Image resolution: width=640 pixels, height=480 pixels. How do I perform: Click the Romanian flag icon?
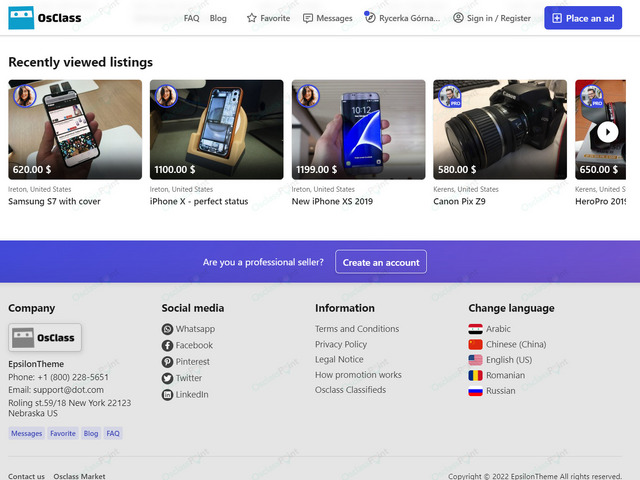475,376
